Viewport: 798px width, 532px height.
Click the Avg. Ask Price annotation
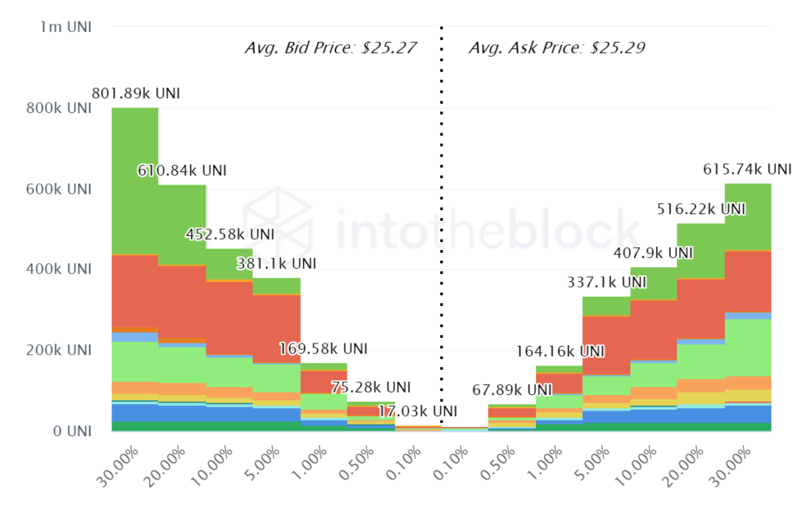tap(556, 48)
